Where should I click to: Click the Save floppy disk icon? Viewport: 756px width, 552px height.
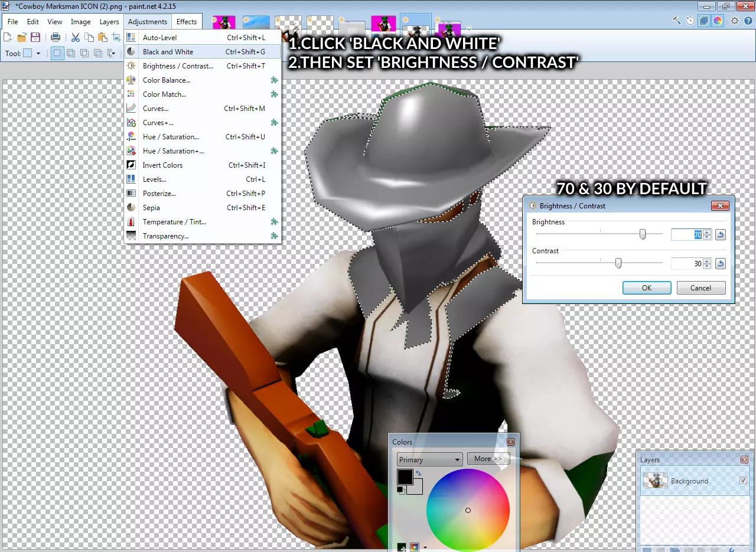point(35,37)
